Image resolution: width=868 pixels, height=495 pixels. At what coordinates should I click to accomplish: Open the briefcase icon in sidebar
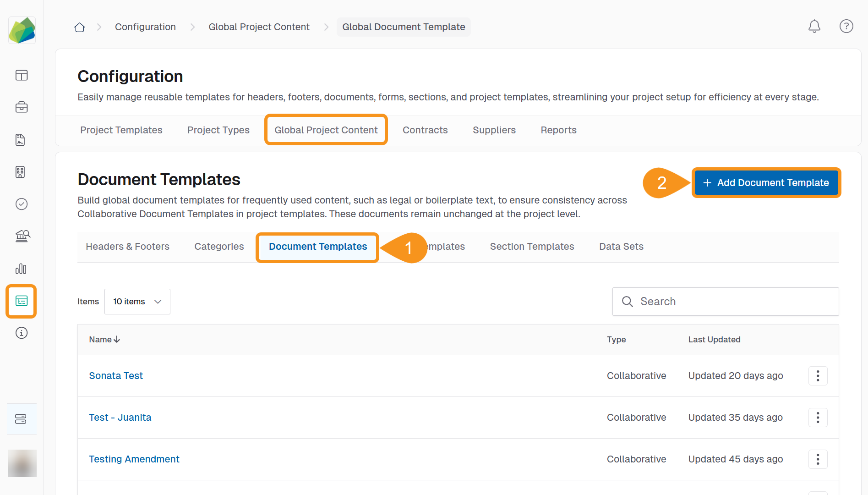point(22,107)
